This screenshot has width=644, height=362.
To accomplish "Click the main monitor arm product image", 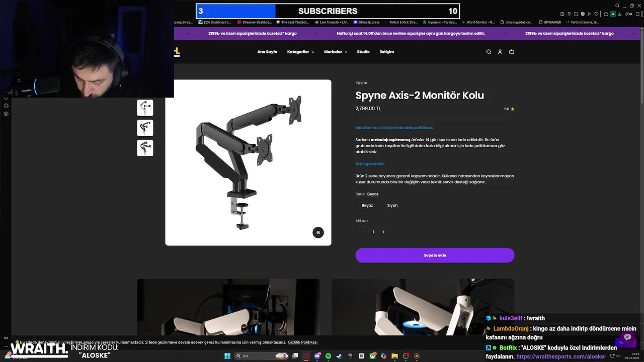I will pos(249,162).
